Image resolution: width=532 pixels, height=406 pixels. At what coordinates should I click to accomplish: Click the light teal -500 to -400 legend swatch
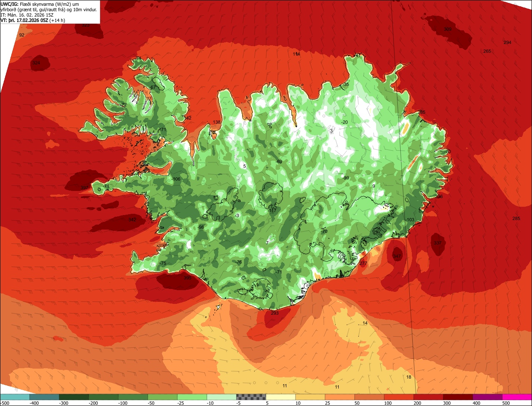pyautogui.click(x=15, y=397)
